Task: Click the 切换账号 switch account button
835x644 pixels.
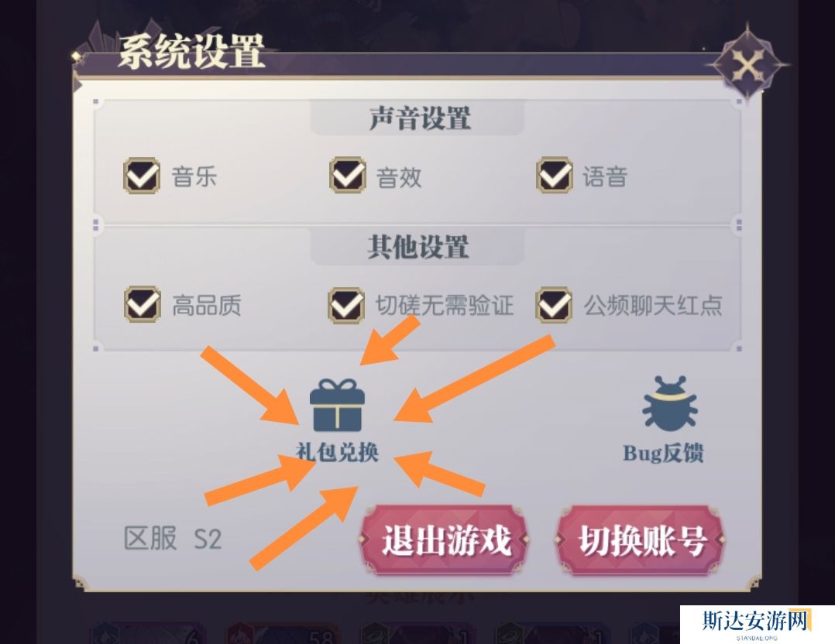Action: [x=641, y=540]
